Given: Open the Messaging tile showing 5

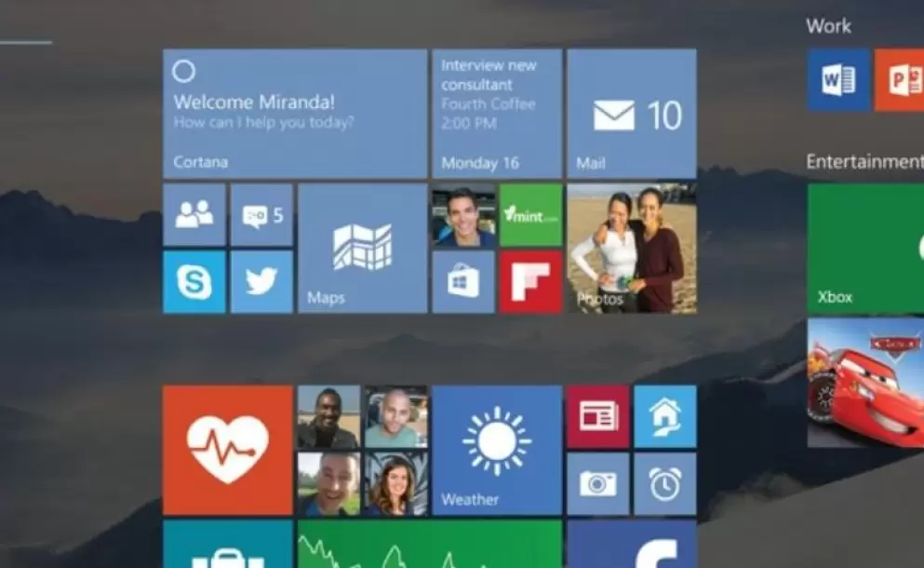Looking at the screenshot, I should [x=261, y=215].
